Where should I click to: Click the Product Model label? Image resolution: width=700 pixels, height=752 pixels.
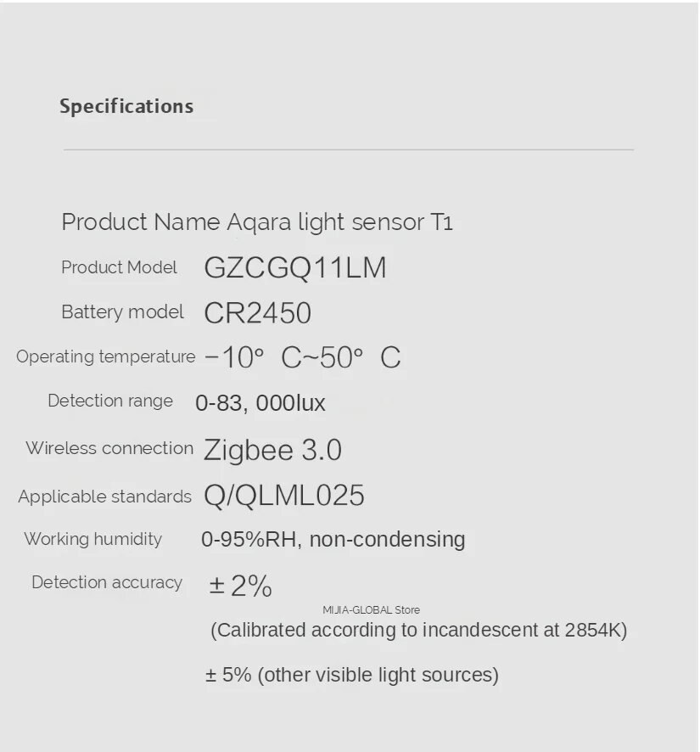pyautogui.click(x=120, y=267)
